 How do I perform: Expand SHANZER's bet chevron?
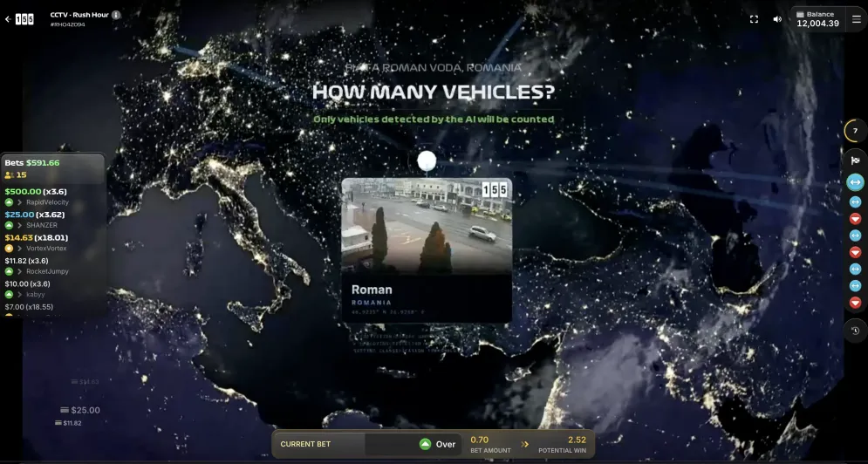(x=20, y=225)
